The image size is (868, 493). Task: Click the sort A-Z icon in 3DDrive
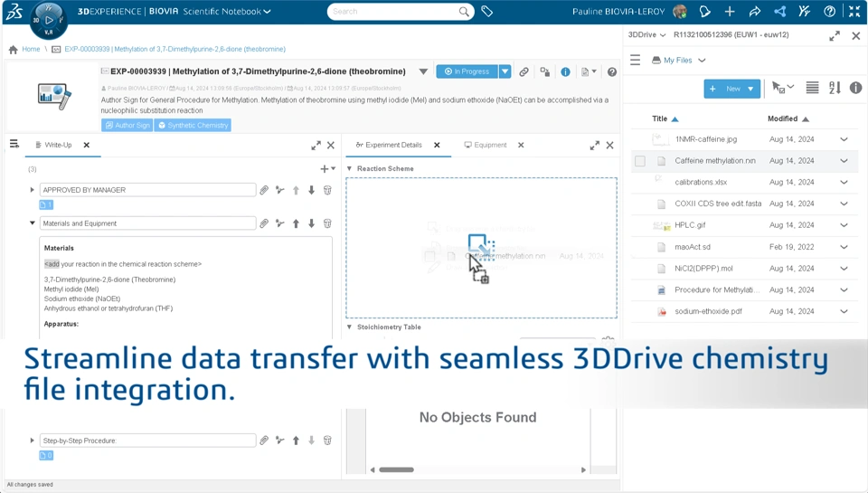(835, 88)
